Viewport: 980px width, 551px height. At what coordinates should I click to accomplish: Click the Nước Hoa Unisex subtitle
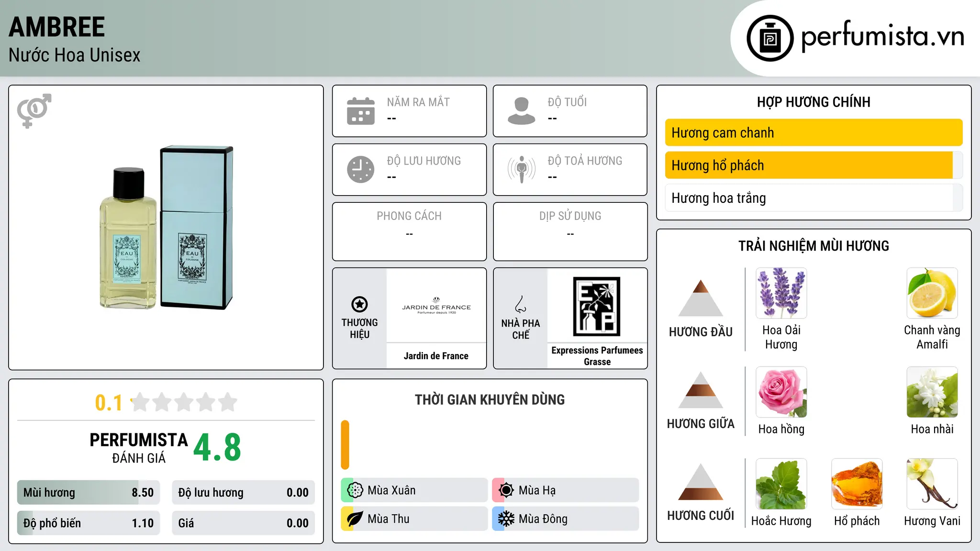tap(75, 55)
